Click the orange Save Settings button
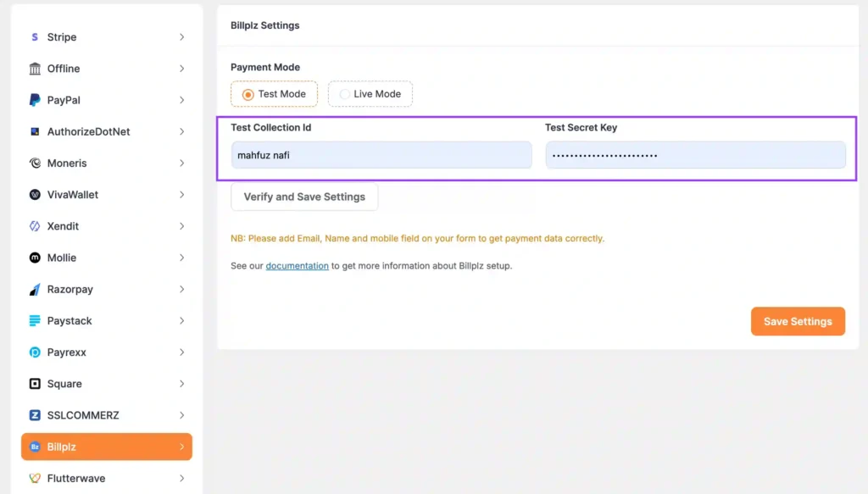Viewport: 868px width, 494px height. [798, 321]
